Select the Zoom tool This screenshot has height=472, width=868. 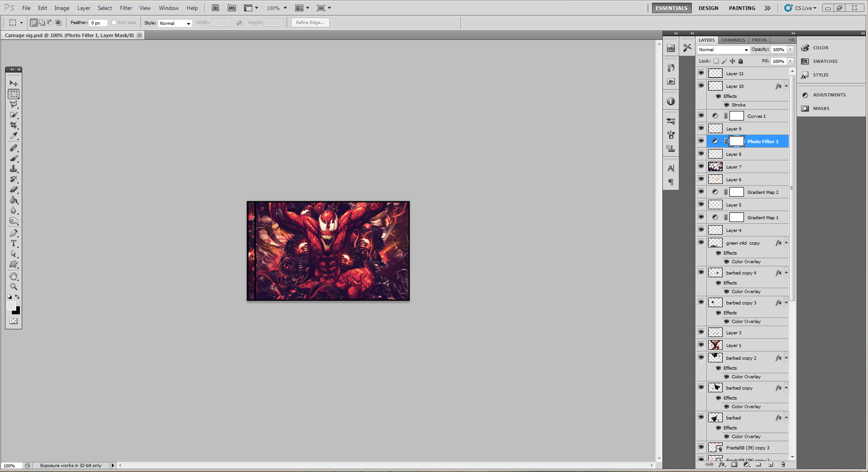click(x=14, y=286)
